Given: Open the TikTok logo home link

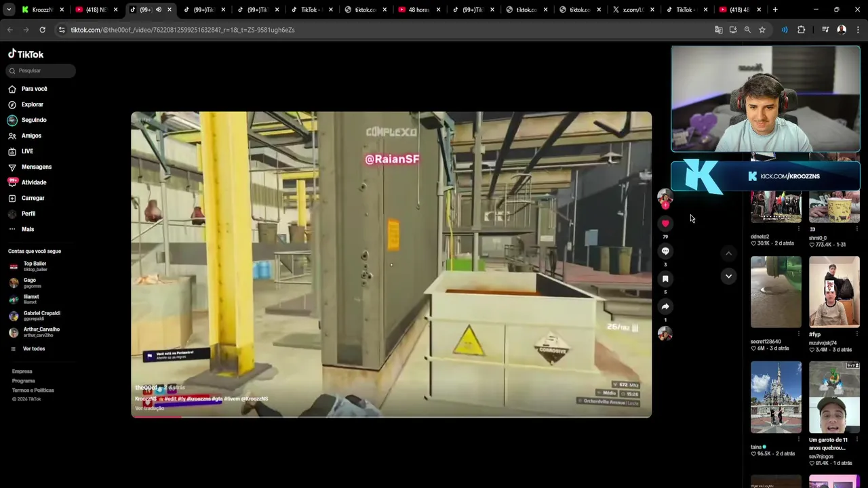Looking at the screenshot, I should 26,54.
